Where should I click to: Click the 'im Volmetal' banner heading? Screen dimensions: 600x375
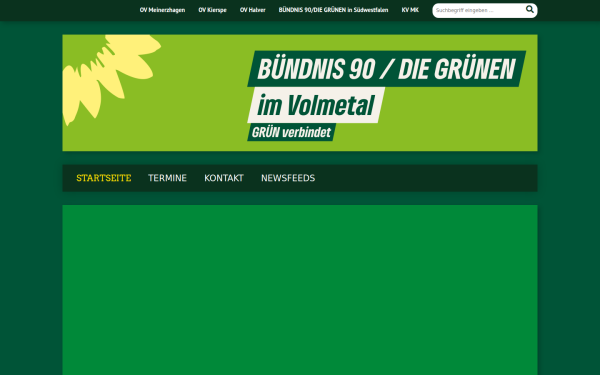pyautogui.click(x=316, y=105)
